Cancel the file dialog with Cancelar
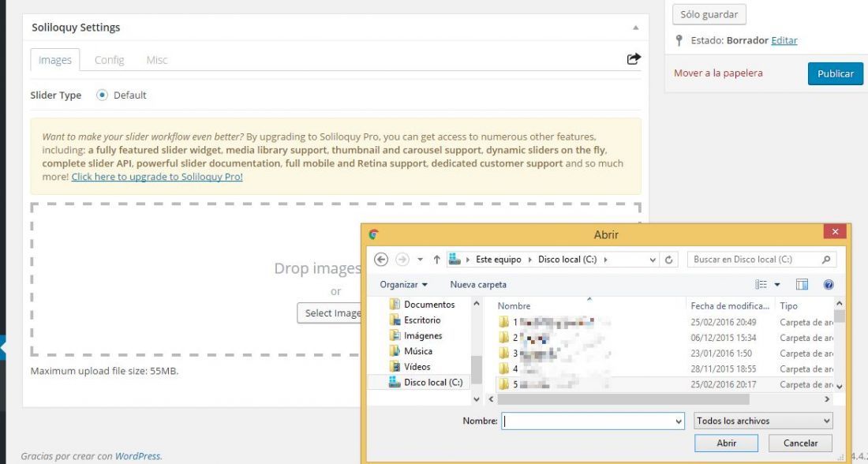This screenshot has width=868, height=464. click(x=800, y=443)
